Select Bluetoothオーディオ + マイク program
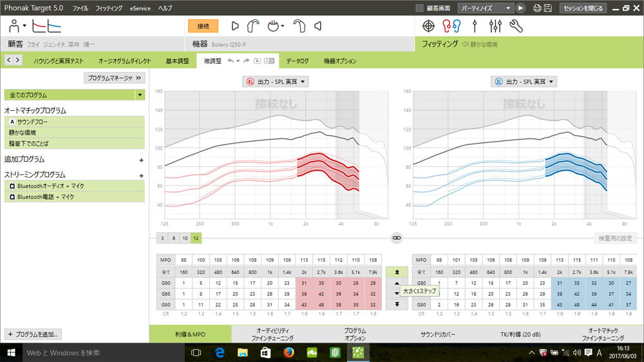This screenshot has height=362, width=644. point(74,186)
